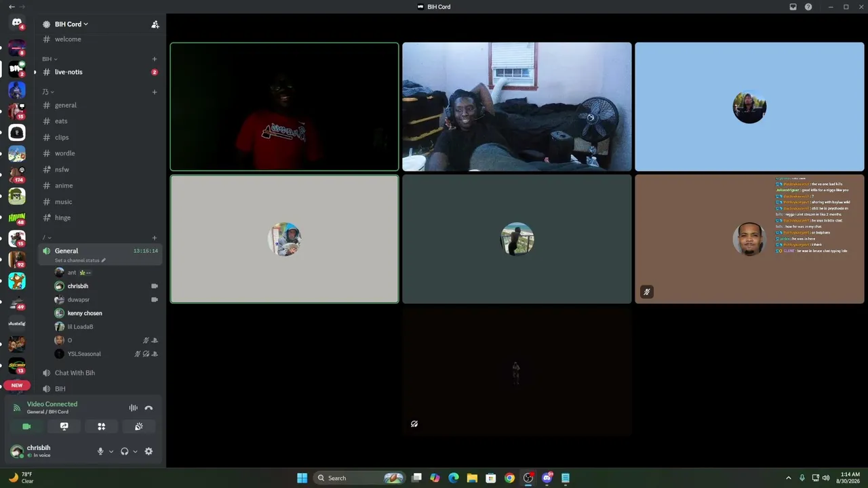Start an activity button
The image size is (868, 488).
(x=102, y=426)
